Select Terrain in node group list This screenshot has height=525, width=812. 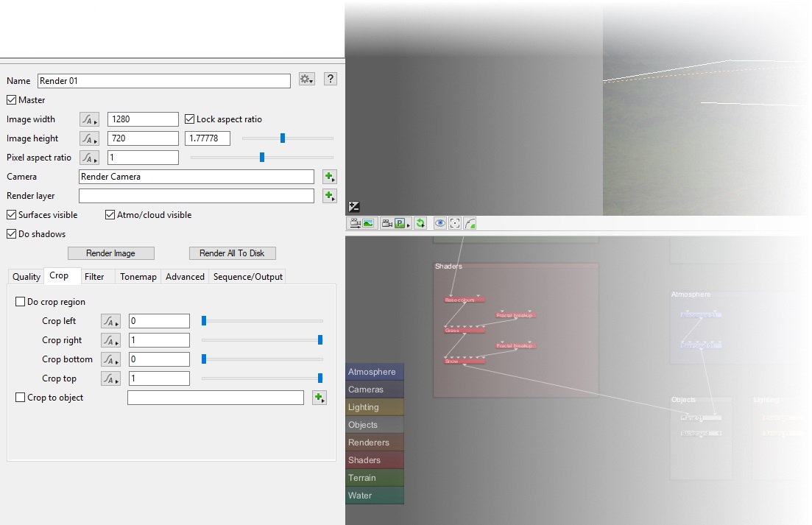pos(375,477)
